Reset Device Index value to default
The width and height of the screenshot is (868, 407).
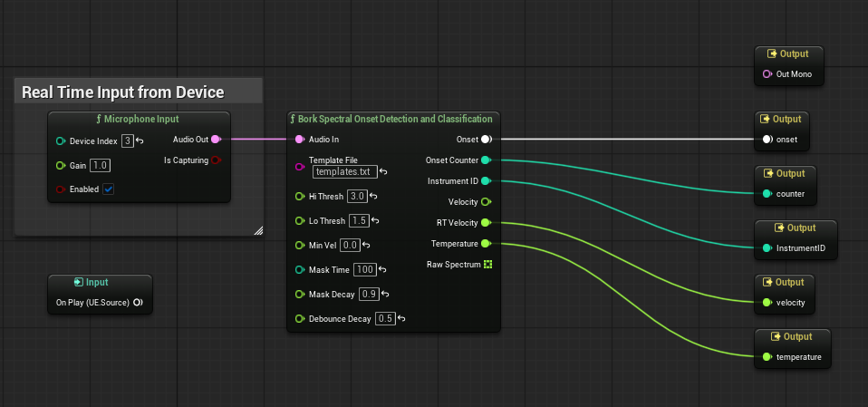[140, 141]
